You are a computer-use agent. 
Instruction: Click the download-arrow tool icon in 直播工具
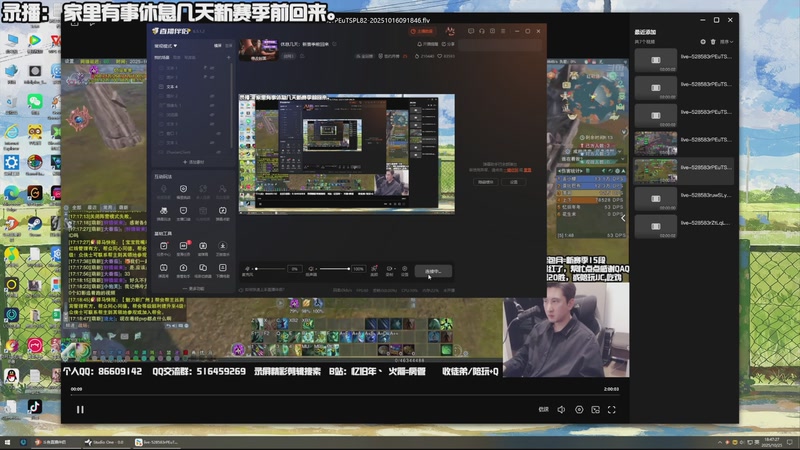coord(222,248)
